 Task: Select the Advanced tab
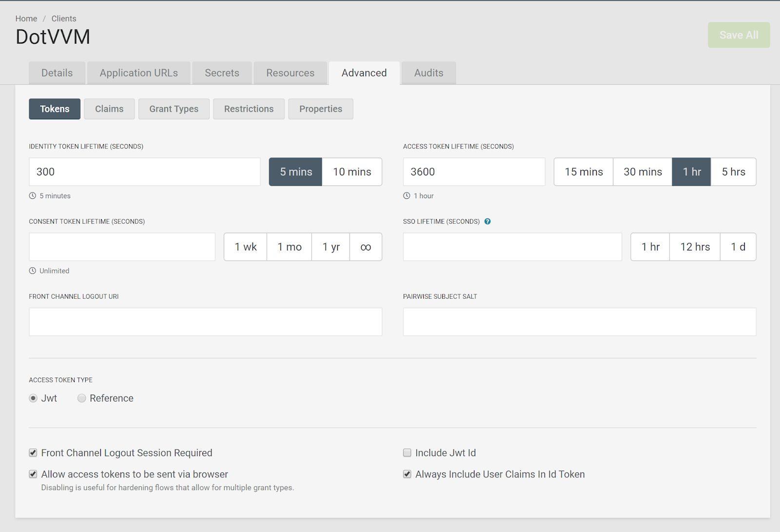coord(364,73)
